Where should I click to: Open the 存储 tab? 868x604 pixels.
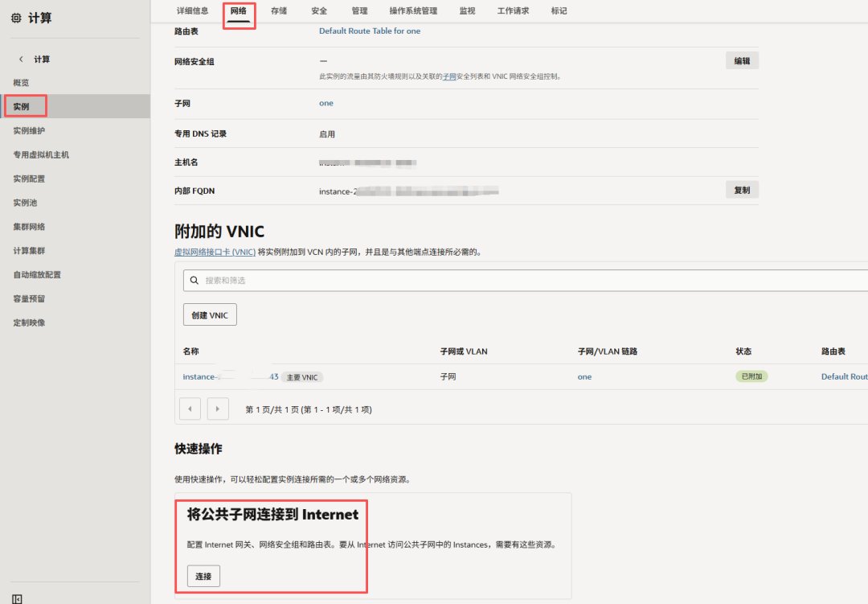click(279, 10)
